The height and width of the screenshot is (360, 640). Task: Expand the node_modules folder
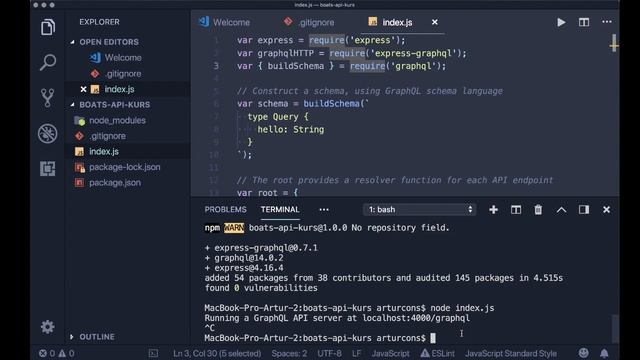pyautogui.click(x=117, y=120)
